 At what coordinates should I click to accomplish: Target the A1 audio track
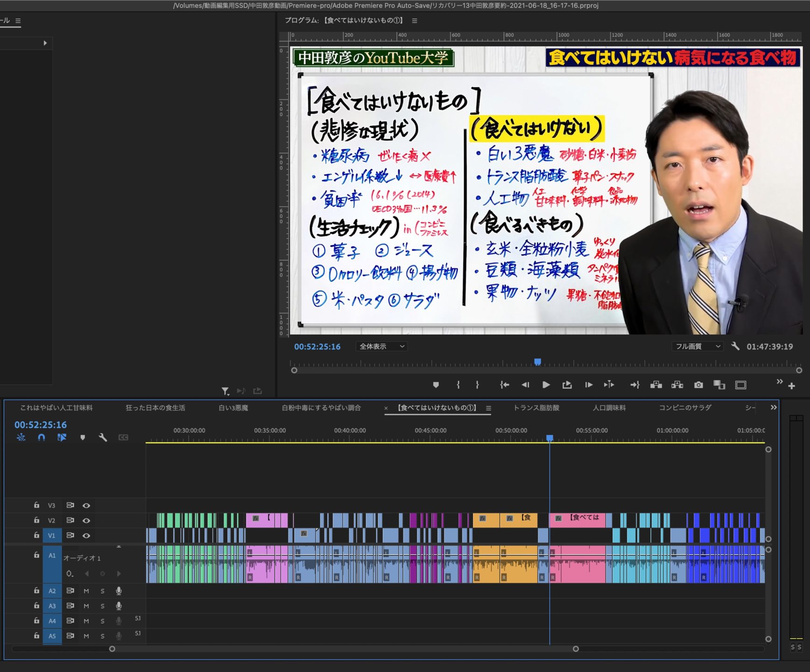[52, 555]
